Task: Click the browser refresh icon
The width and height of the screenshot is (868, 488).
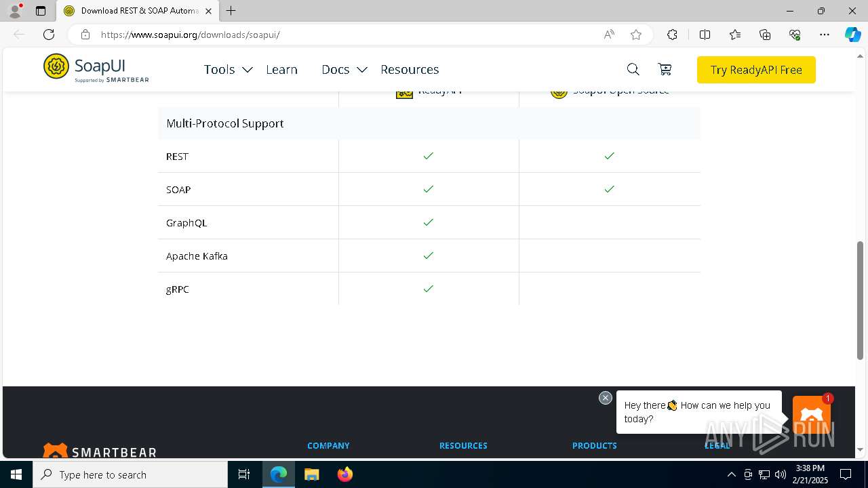Action: click(49, 35)
